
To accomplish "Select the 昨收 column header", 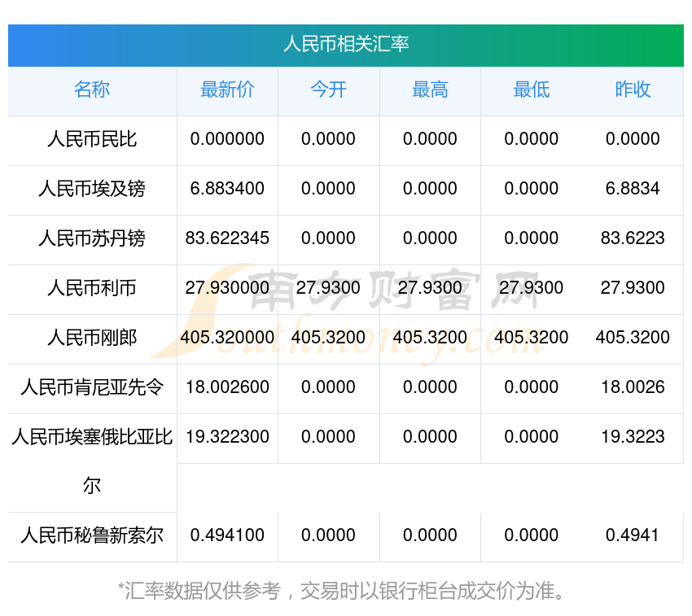I will tap(633, 90).
